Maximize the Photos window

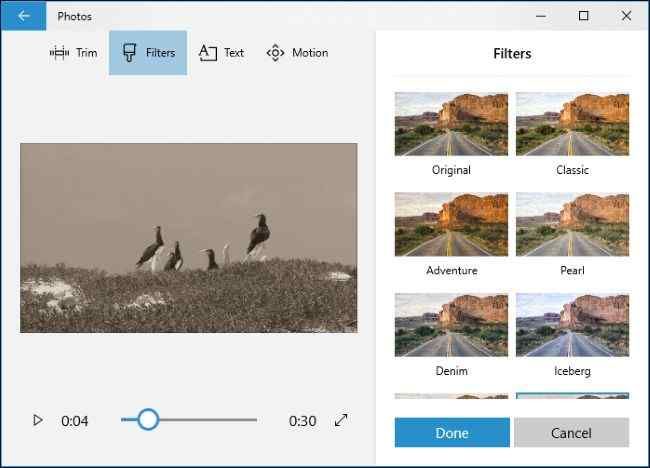click(x=584, y=15)
